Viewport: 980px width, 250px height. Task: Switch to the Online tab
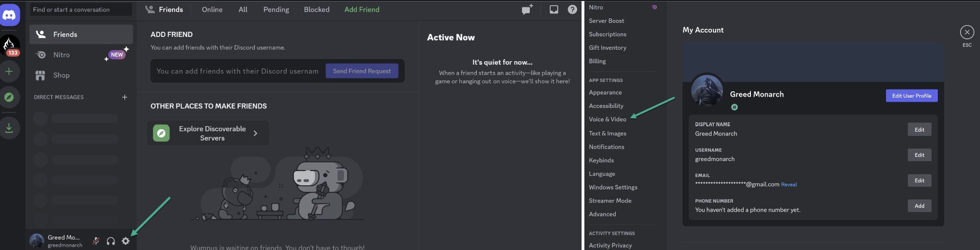(x=212, y=9)
